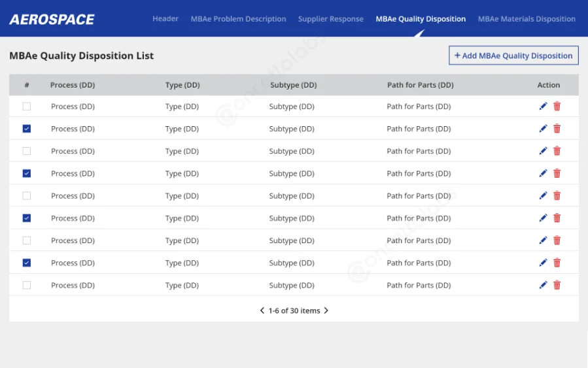Delete the sixth row entry

pyautogui.click(x=557, y=218)
